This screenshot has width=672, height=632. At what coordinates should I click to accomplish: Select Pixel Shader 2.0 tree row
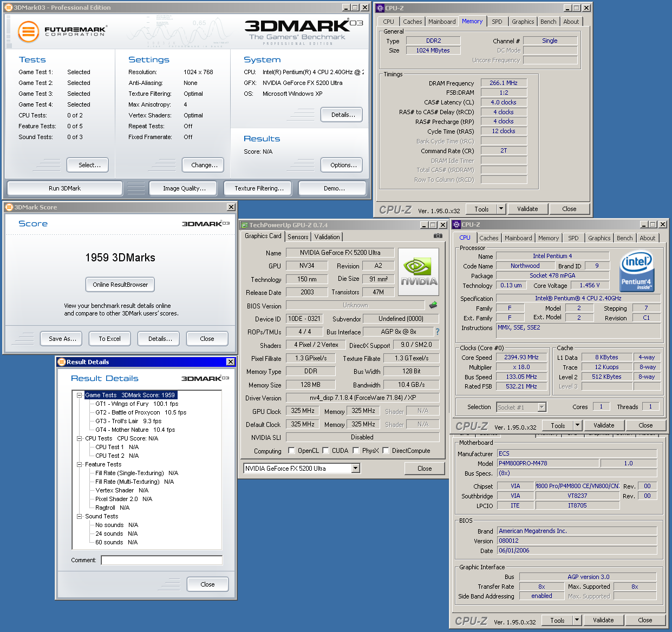coord(124,499)
